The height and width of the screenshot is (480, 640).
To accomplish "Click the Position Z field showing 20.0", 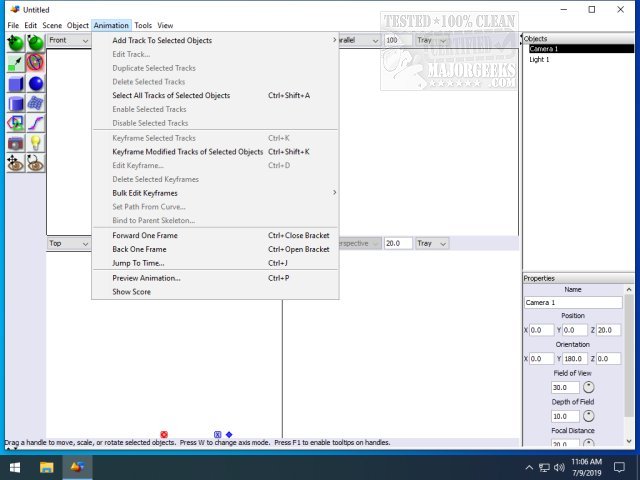I will pyautogui.click(x=608, y=330).
